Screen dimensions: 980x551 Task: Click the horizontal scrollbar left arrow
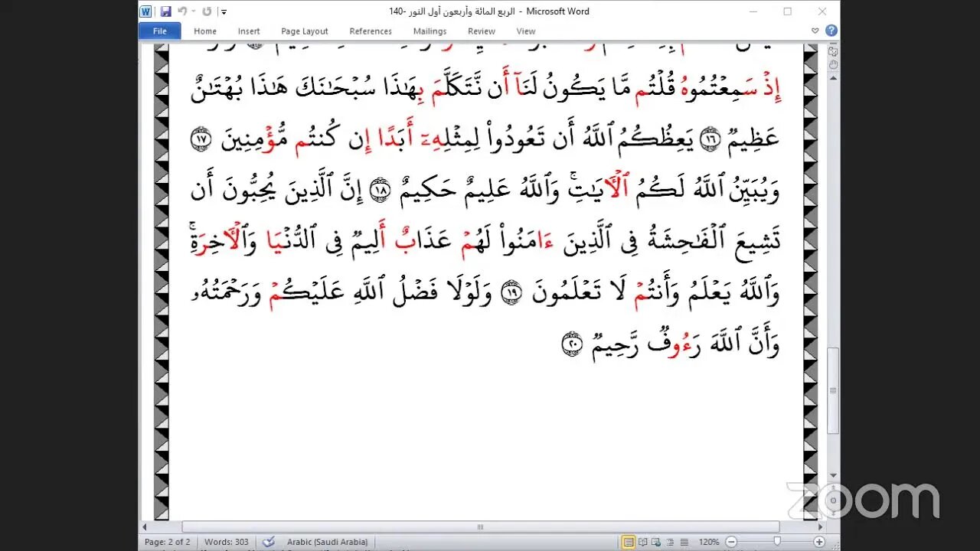pyautogui.click(x=145, y=527)
